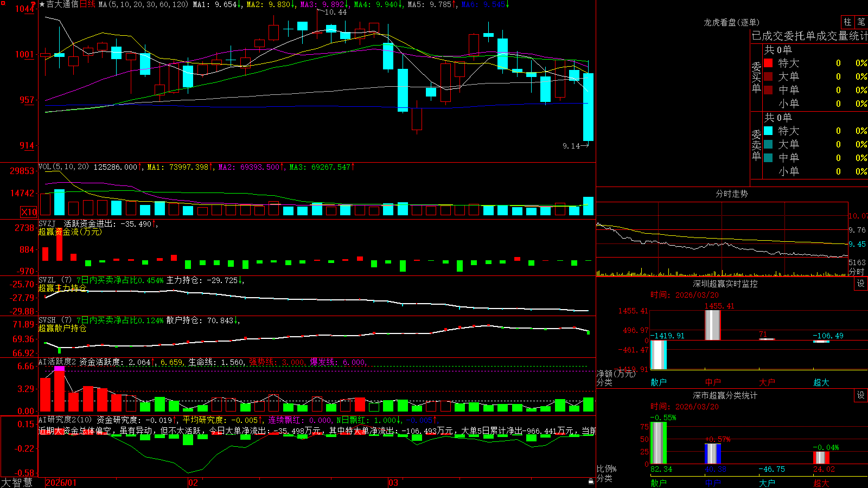Click the star icon before 吉大通信

pos(42,4)
